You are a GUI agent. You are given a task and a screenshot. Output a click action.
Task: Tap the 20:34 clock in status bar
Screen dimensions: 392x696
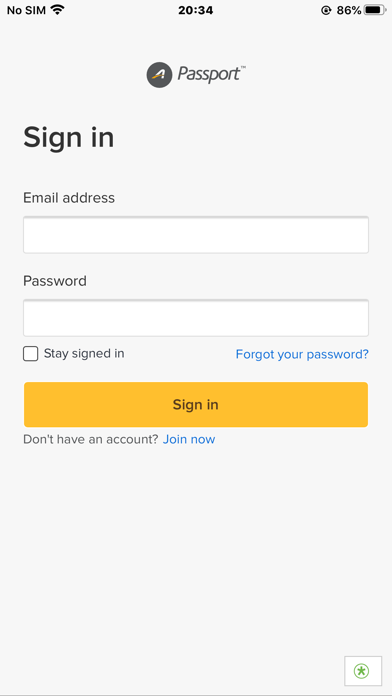tap(196, 10)
